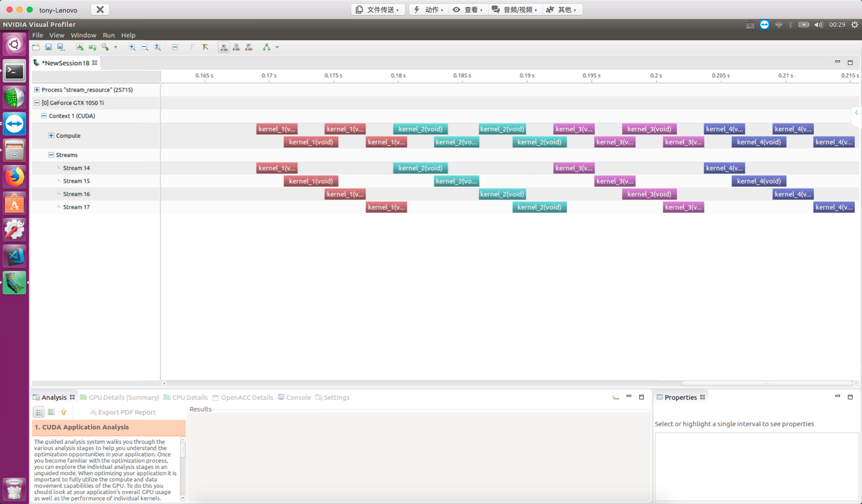862x504 pixels.
Task: Toggle color-by-kernel timeline mode
Action: [x=223, y=47]
